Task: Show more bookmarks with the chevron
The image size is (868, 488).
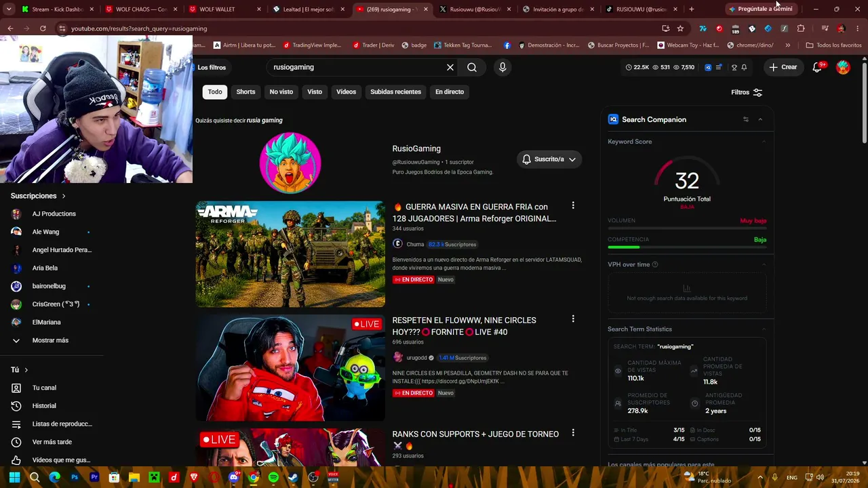Action: (x=787, y=45)
